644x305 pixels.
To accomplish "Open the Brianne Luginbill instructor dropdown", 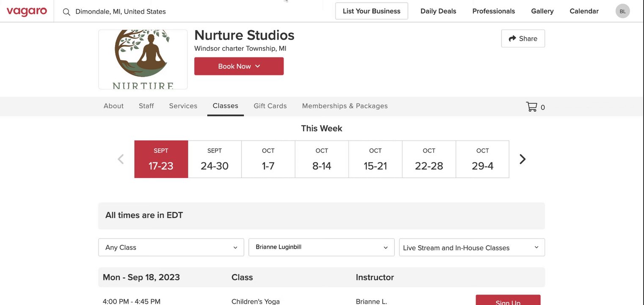I will (322, 247).
